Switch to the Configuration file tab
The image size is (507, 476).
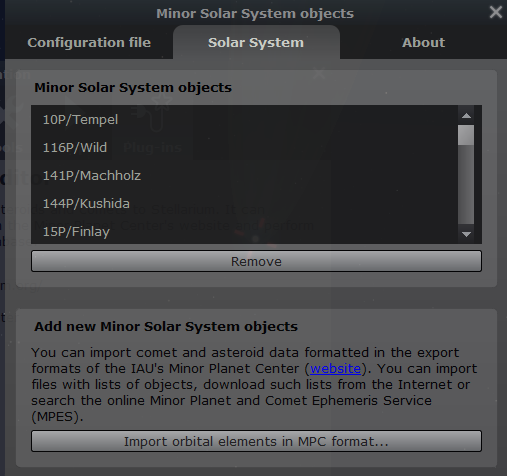coord(89,43)
